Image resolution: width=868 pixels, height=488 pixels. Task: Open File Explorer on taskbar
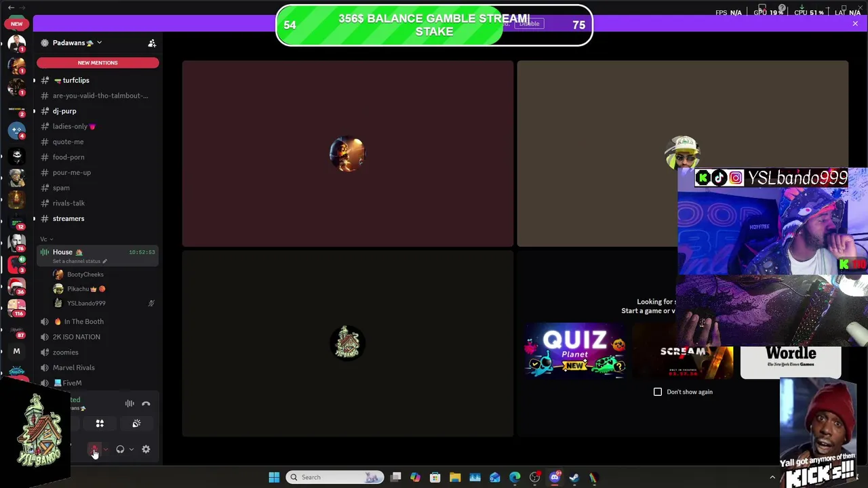point(455,477)
